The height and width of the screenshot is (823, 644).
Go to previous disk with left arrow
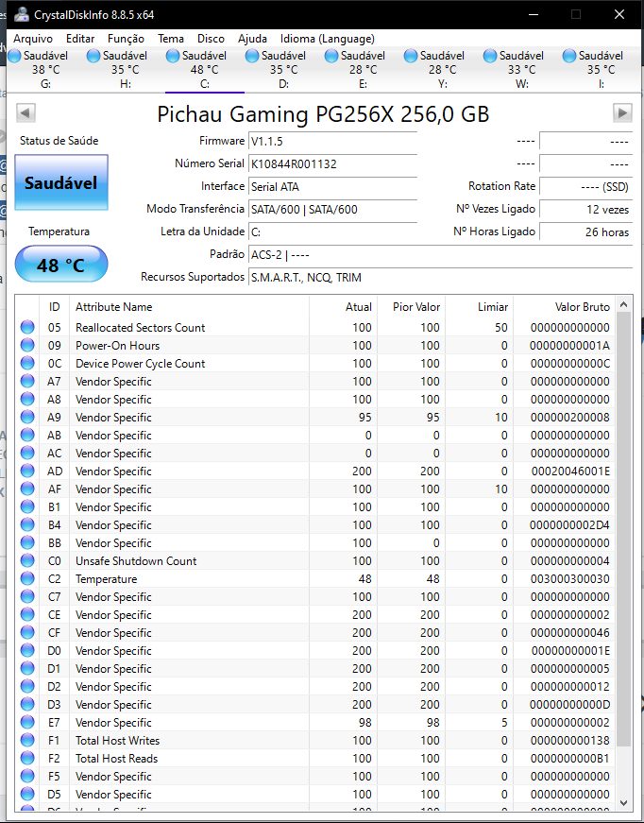tap(25, 112)
